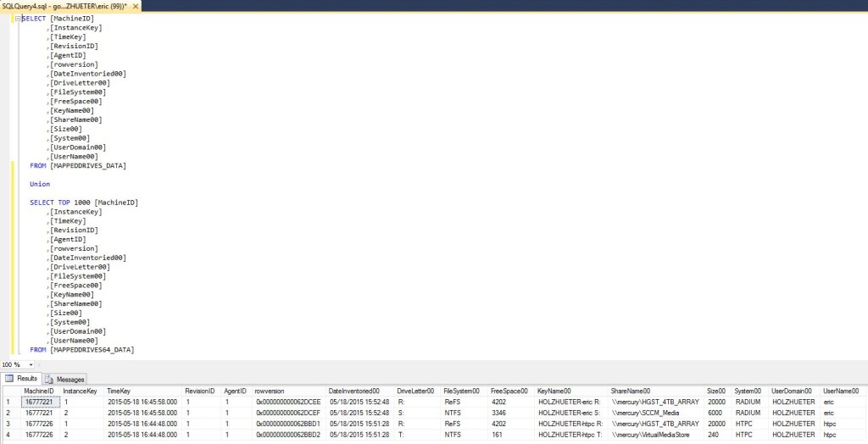
Task: Click the Union keyword in query
Action: (x=40, y=184)
